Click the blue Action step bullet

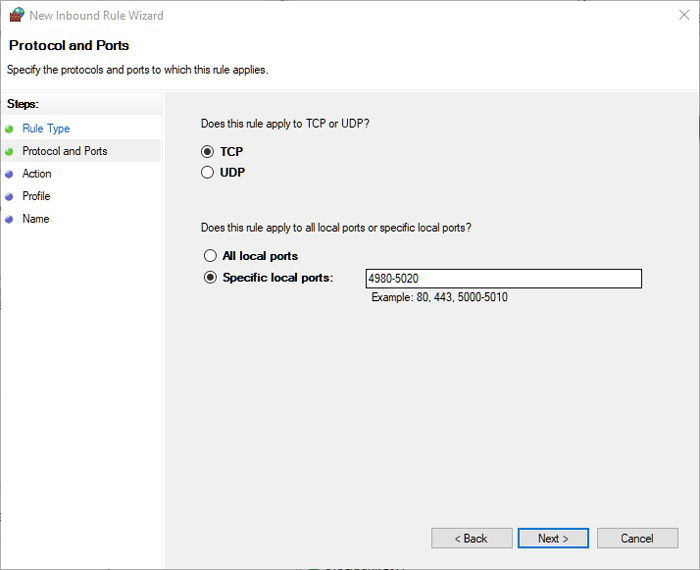[9, 174]
